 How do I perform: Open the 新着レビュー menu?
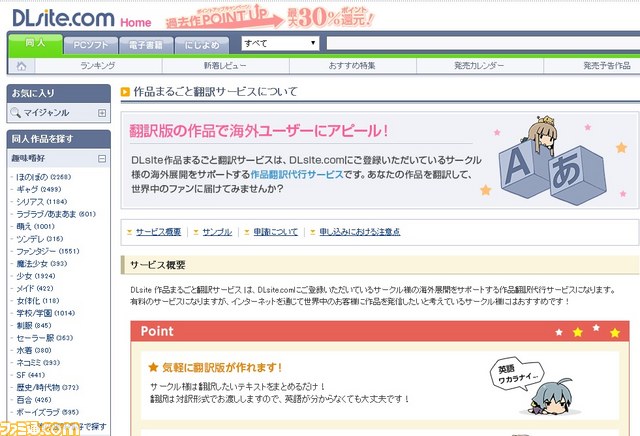tap(225, 66)
